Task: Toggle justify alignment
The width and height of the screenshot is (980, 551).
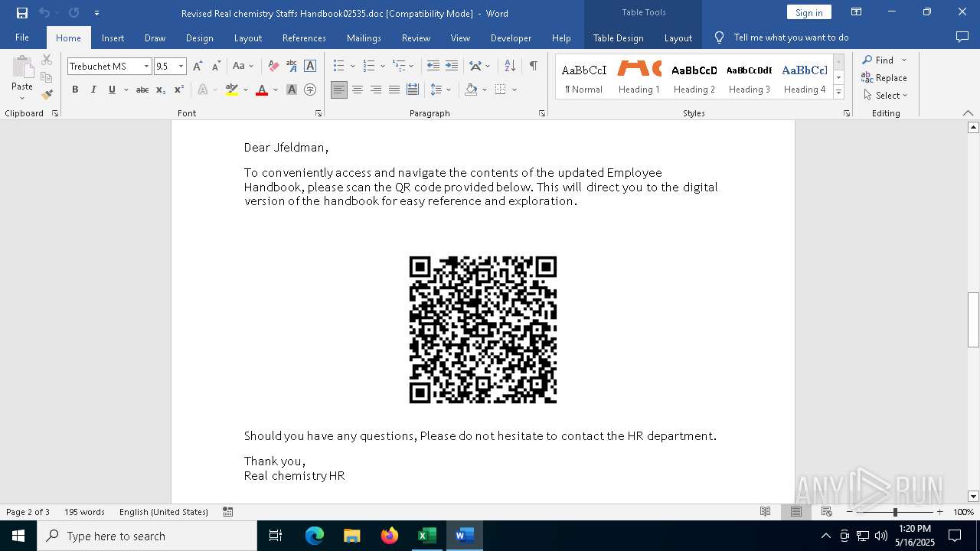Action: point(394,90)
